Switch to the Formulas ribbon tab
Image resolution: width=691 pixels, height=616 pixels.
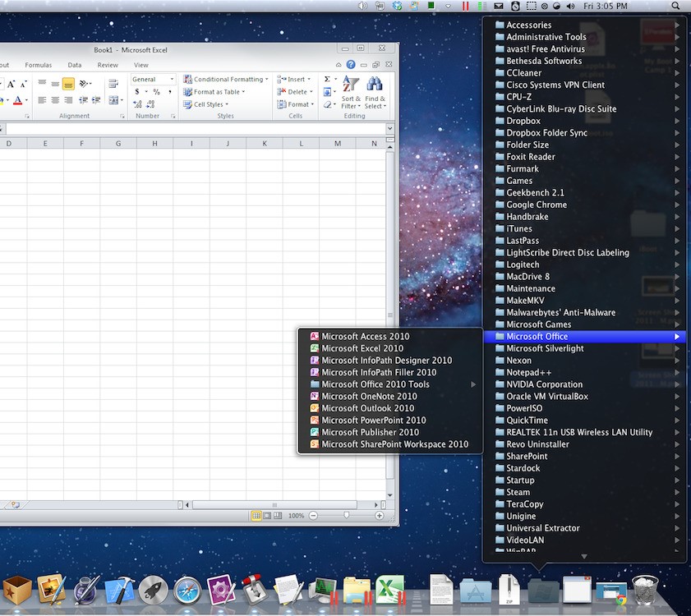(x=38, y=65)
